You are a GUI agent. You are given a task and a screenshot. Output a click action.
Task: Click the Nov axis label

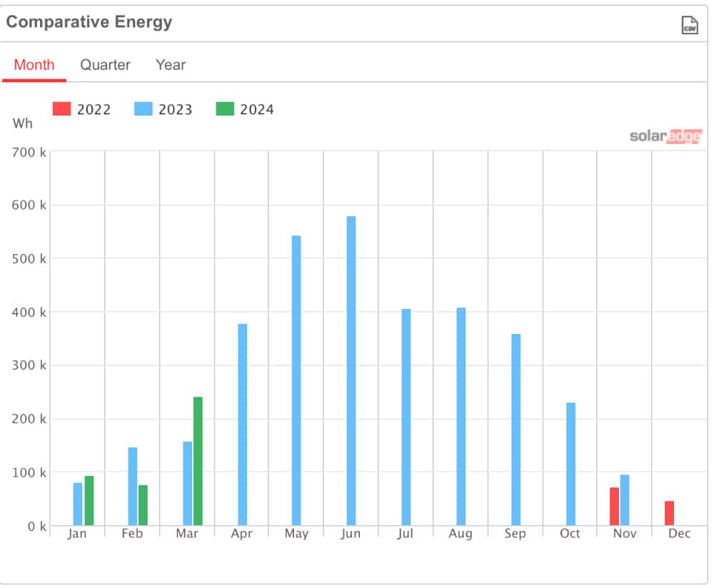[x=625, y=533]
